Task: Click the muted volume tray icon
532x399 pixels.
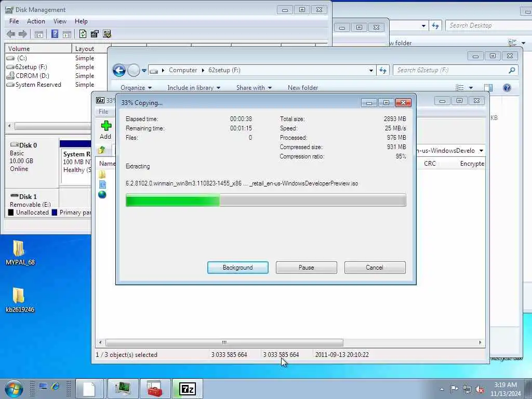Action: (480, 389)
